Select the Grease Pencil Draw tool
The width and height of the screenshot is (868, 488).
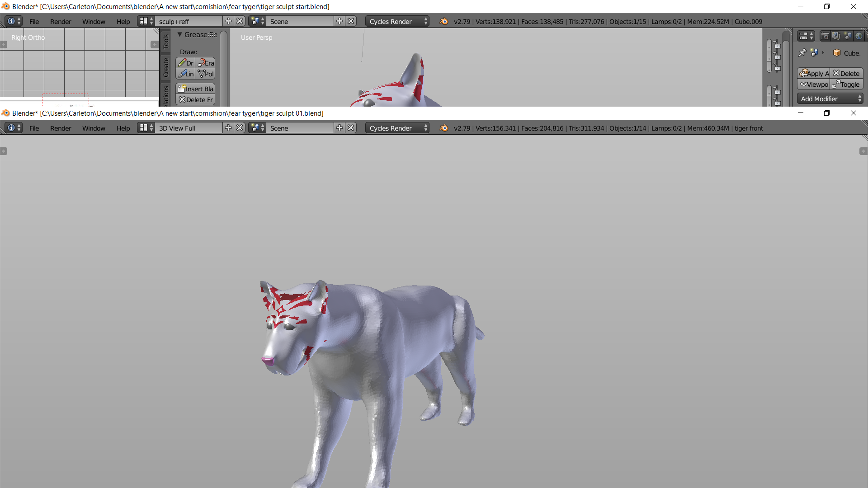[x=186, y=63]
